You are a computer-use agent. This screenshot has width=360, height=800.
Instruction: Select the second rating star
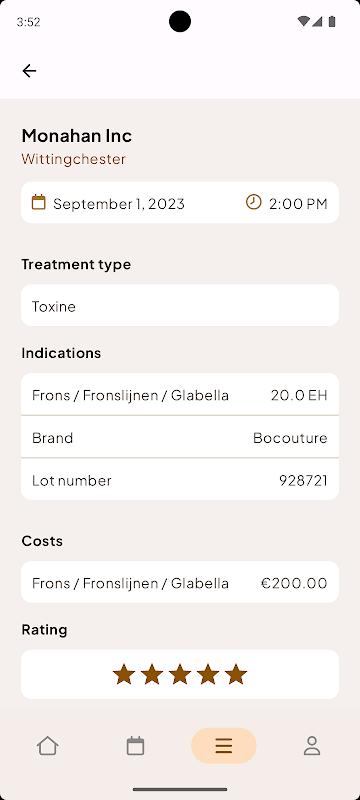[x=152, y=674]
